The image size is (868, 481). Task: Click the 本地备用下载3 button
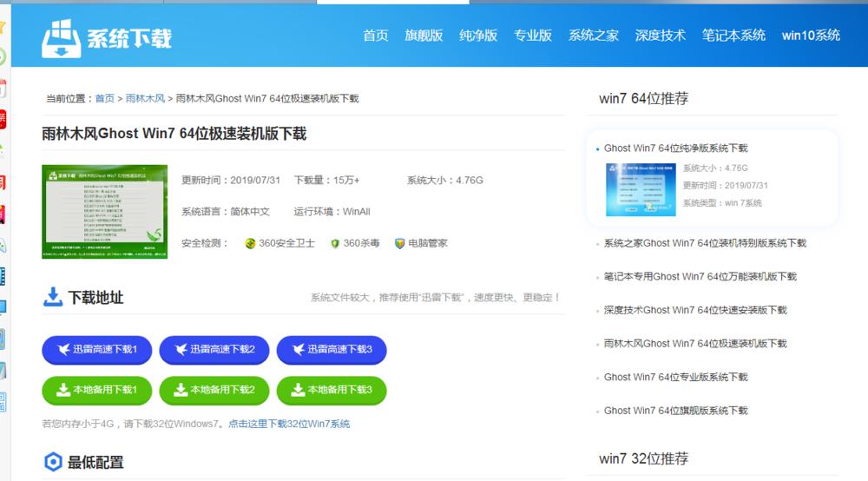point(332,390)
